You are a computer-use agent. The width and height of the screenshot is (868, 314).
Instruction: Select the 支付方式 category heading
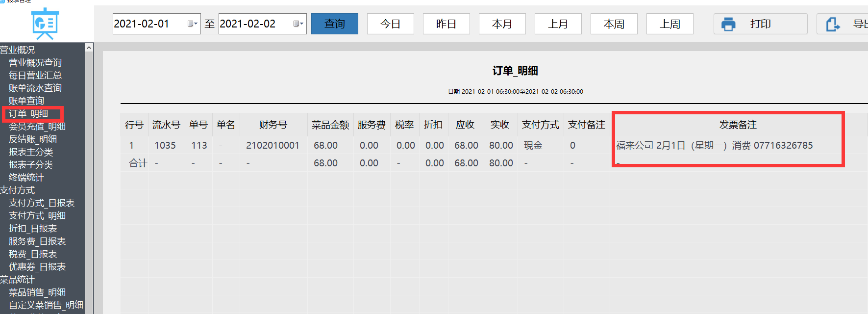(18, 190)
